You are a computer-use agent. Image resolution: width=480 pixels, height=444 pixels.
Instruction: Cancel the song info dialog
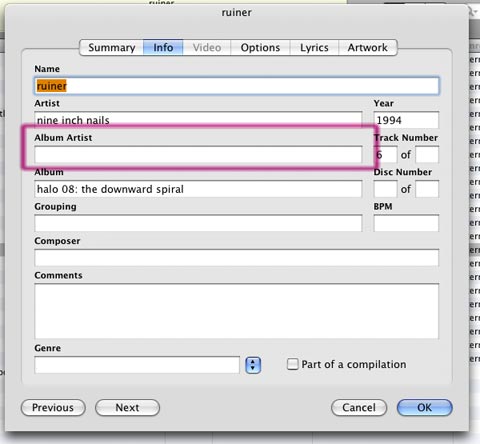click(359, 408)
